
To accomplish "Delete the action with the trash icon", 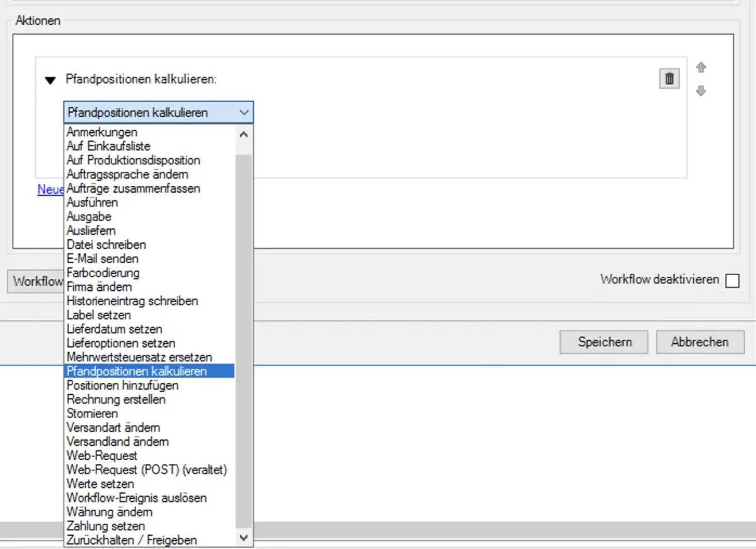I will [x=669, y=79].
